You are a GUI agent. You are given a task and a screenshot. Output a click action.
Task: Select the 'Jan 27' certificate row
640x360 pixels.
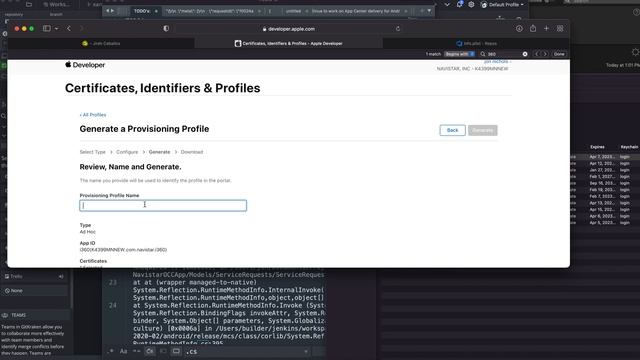(x=605, y=170)
